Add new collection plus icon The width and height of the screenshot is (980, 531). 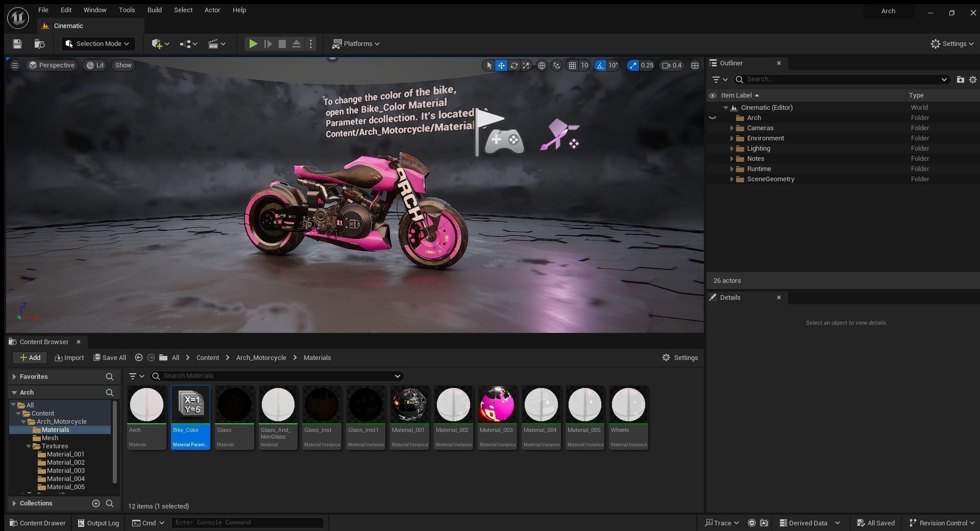pyautogui.click(x=95, y=503)
